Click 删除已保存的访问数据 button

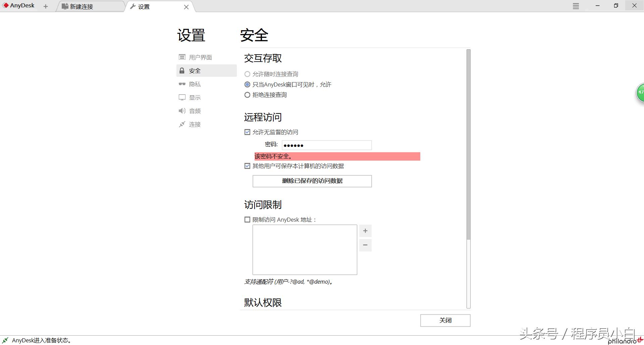312,181
